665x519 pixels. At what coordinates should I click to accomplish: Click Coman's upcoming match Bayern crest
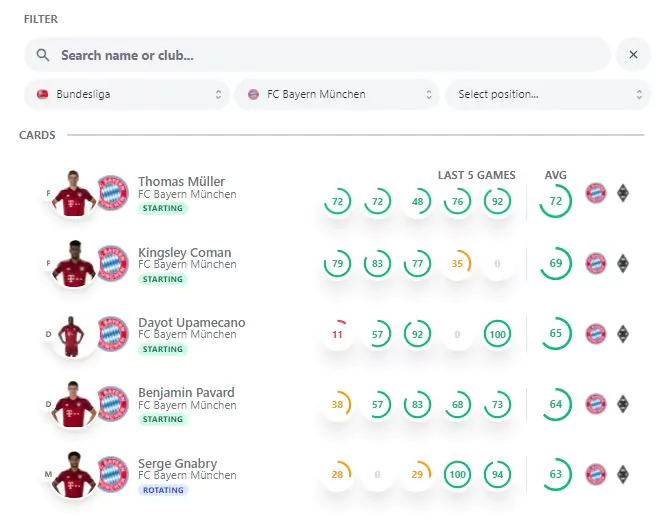coord(596,263)
